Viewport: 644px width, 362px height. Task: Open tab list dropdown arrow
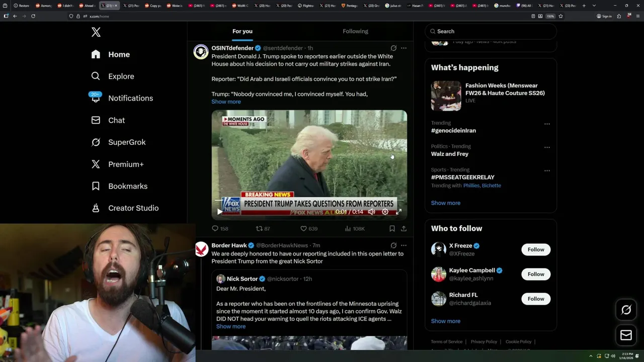(x=594, y=6)
